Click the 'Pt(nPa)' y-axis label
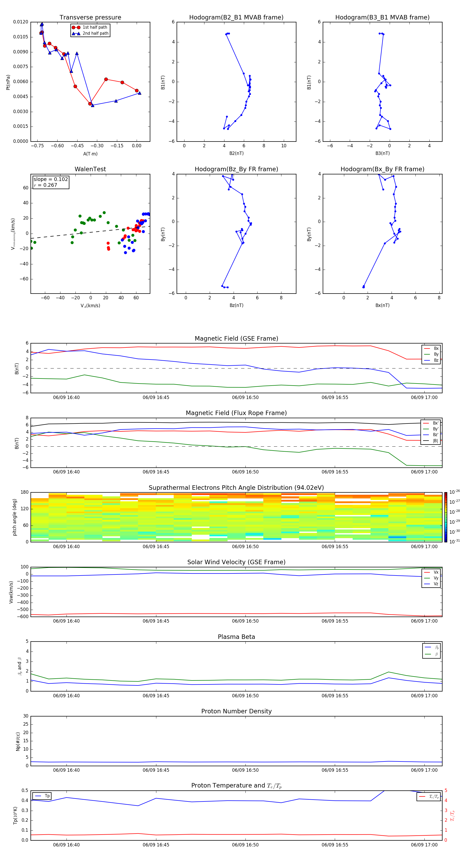Screen dimensions: 473x868 pyautogui.click(x=8, y=82)
